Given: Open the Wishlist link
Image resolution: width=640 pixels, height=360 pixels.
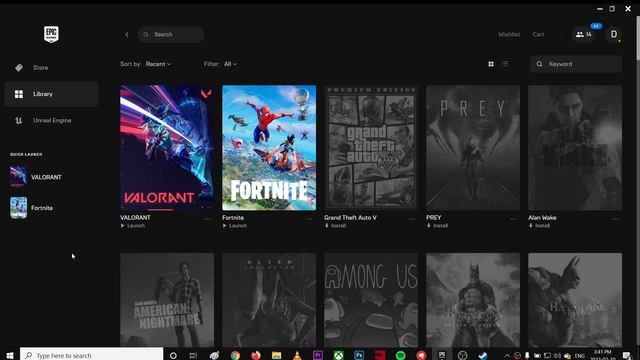Looking at the screenshot, I should point(509,35).
